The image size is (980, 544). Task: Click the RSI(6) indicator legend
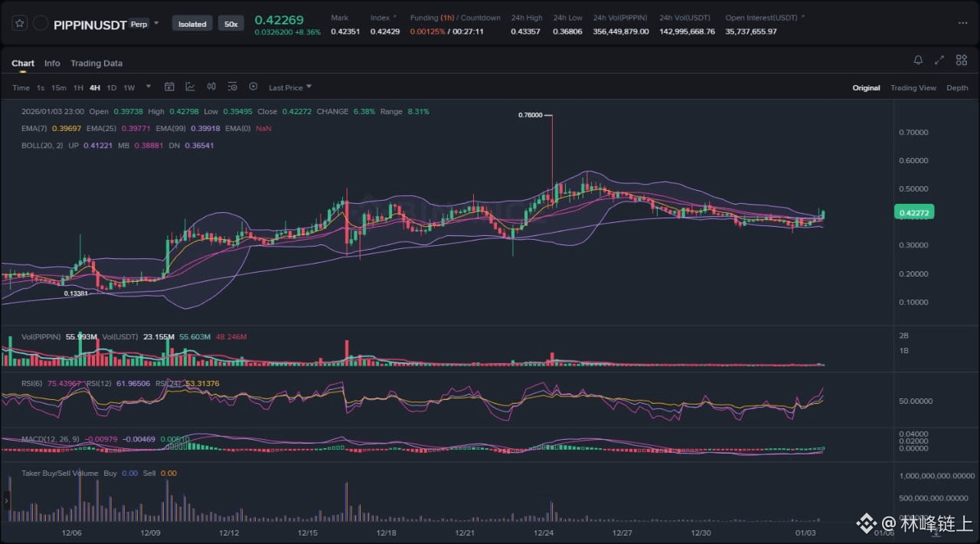[x=32, y=383]
